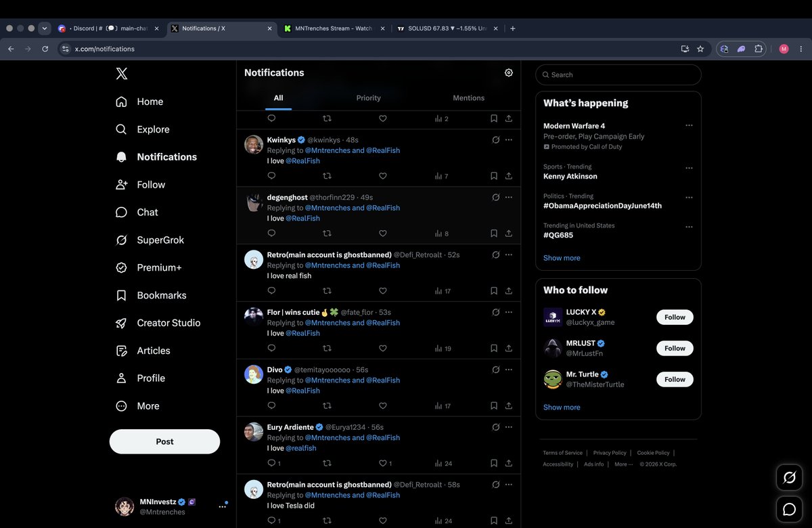The width and height of the screenshot is (812, 528).
Task: Bookmark the 'I love Tesla did' post
Action: tap(494, 521)
